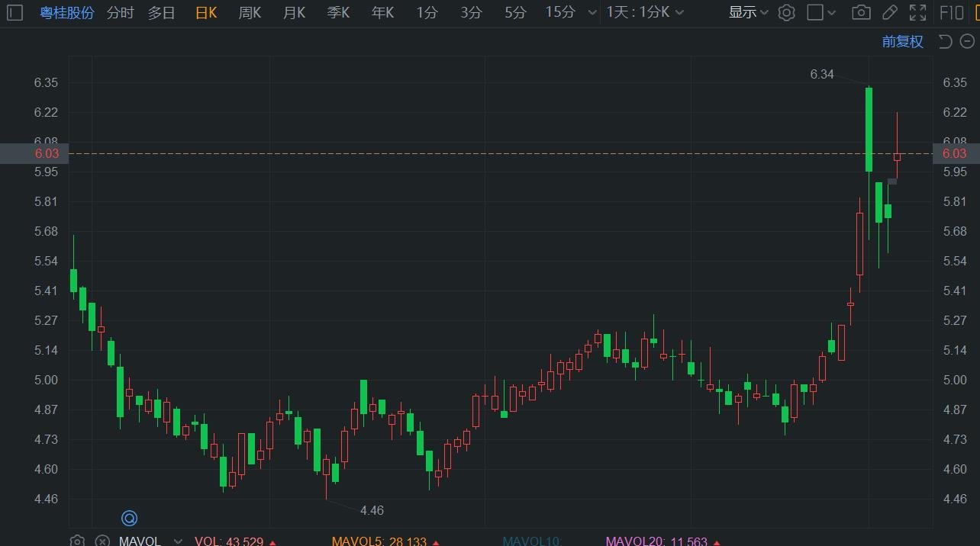Click the small gray marker beside the last candle
This screenshot has width=980, height=546.
[892, 181]
